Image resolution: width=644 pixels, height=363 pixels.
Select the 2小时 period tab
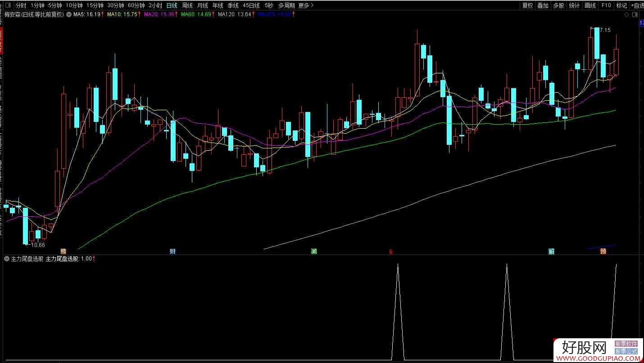(x=155, y=5)
